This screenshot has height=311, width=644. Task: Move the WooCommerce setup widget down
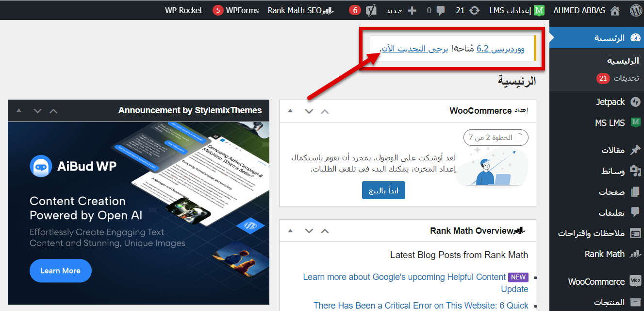point(309,111)
